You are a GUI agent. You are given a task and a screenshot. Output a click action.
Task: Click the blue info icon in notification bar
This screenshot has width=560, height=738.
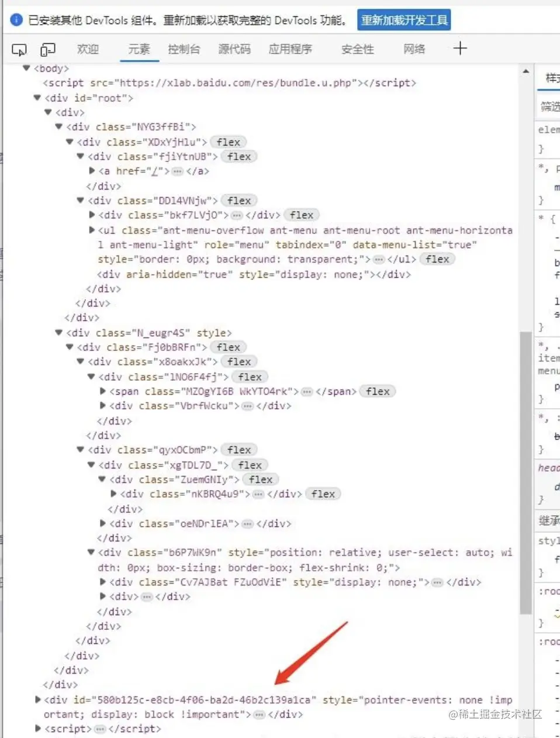(16, 20)
